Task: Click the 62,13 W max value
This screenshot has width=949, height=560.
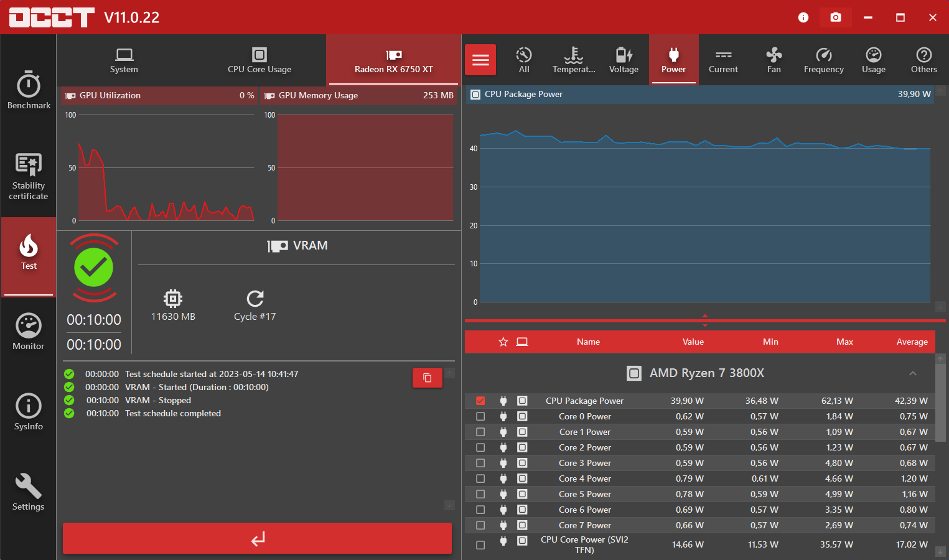Action: point(837,401)
